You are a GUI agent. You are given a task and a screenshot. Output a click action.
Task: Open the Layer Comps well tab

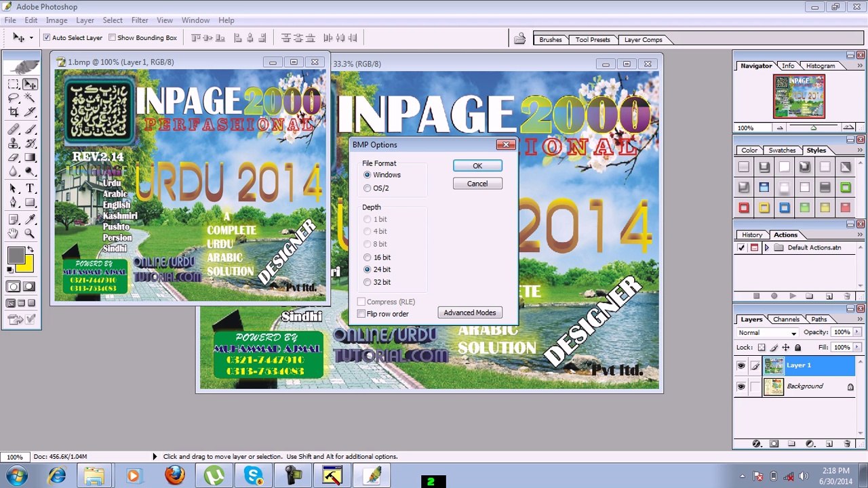pyautogui.click(x=643, y=40)
